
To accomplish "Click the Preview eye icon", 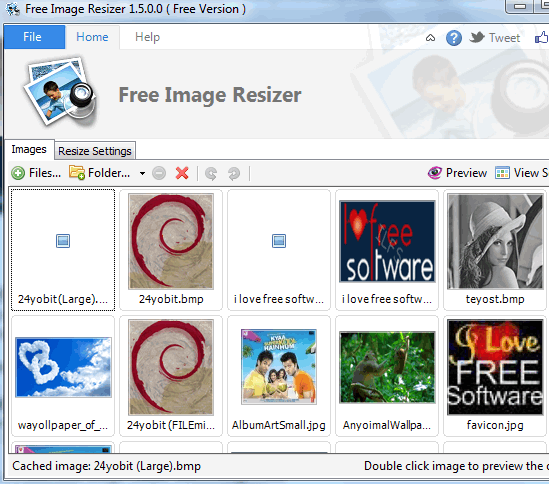I will coord(435,173).
